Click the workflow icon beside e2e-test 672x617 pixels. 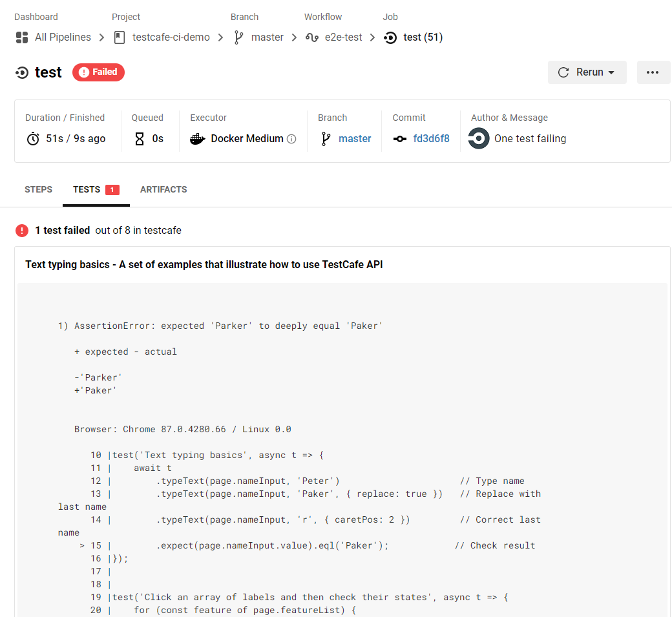coord(312,37)
